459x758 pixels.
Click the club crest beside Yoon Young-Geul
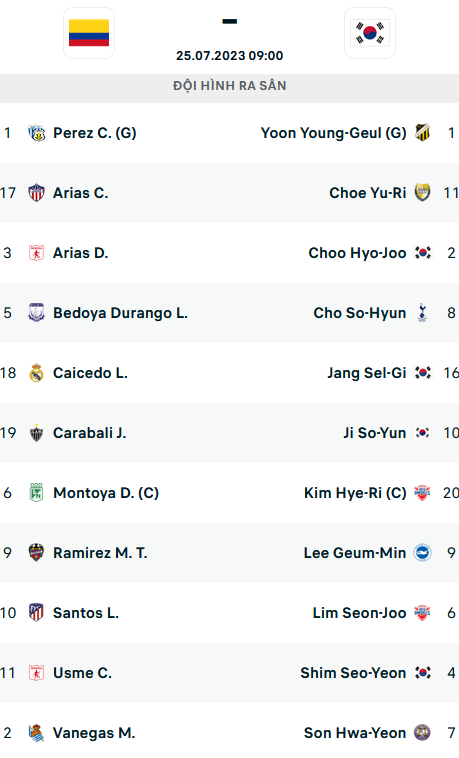pos(422,132)
